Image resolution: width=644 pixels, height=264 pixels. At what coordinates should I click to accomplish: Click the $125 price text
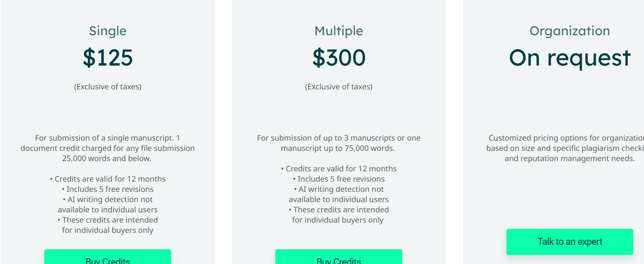pos(108,57)
